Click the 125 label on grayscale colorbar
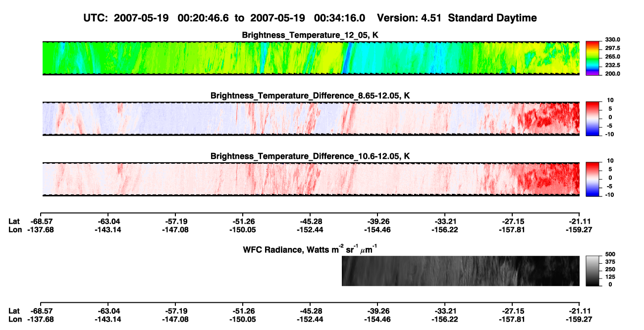Image resolution: width=644 pixels, height=330 pixels. (610, 277)
